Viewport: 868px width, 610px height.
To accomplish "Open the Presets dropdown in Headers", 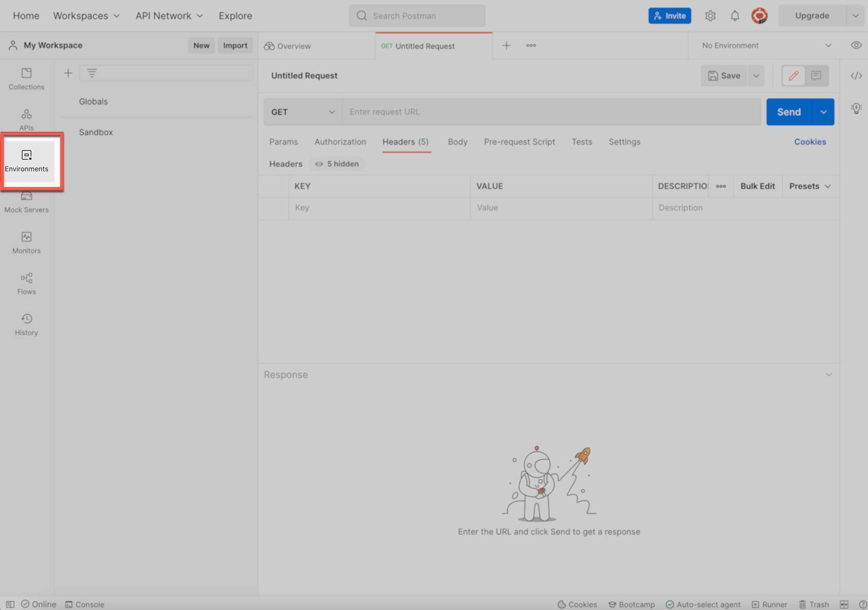I will pos(810,186).
